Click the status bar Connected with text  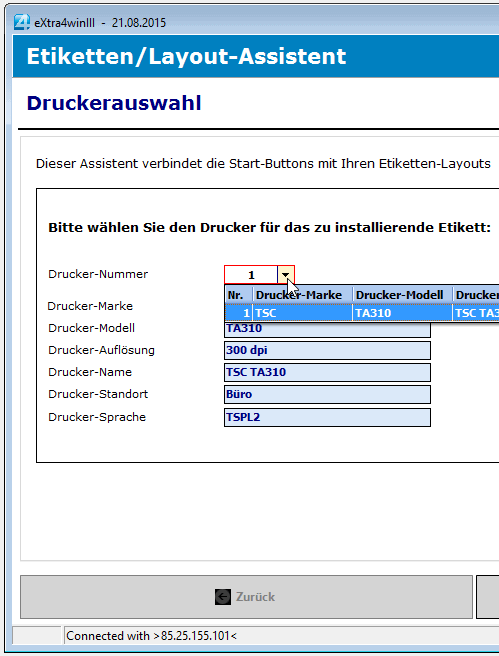pos(151,636)
